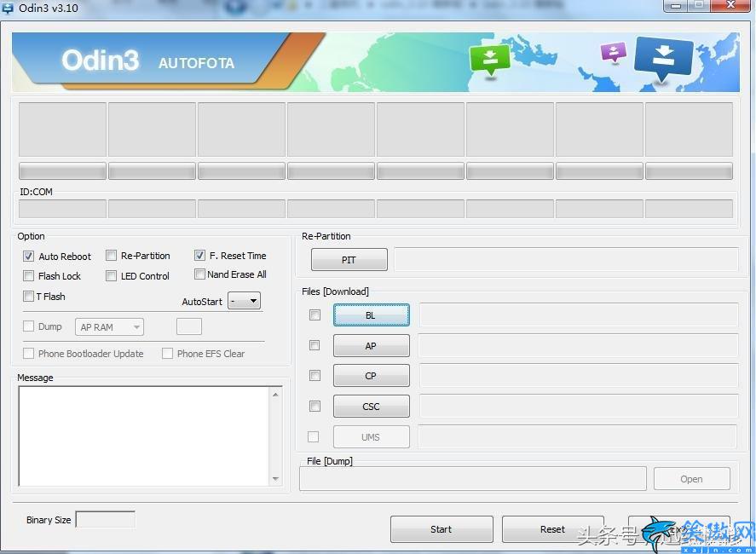
Task: Click the purple download icon in banner
Action: [614, 52]
